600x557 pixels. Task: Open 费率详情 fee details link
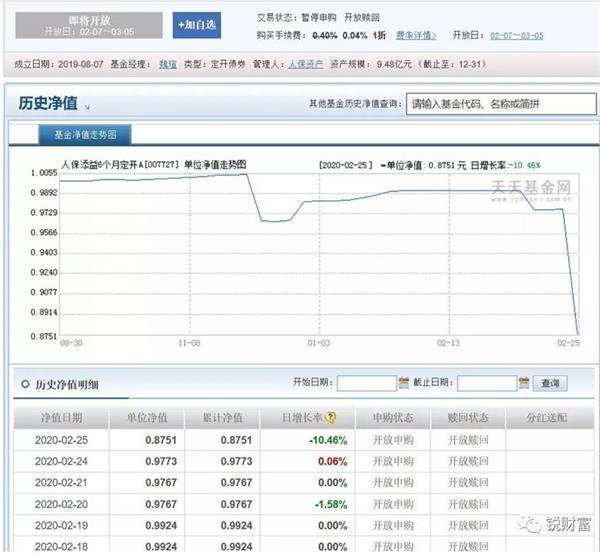click(416, 36)
